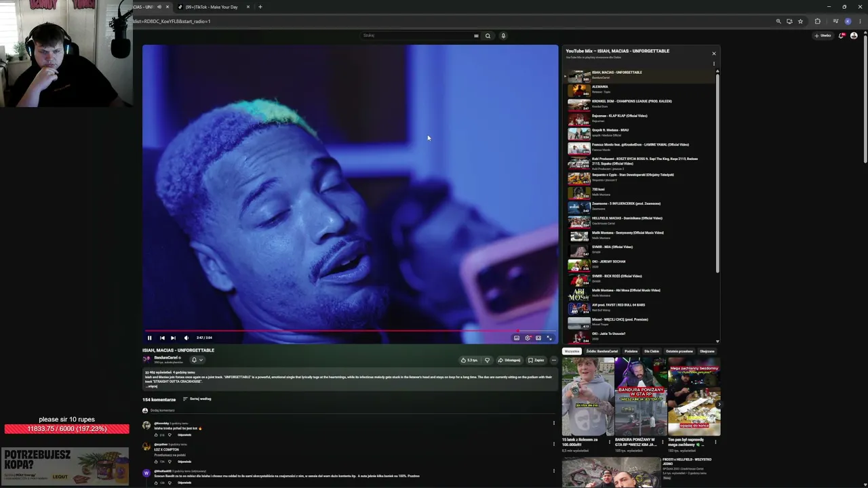Go to the previous video in player
Image resolution: width=868 pixels, height=488 pixels.
pyautogui.click(x=162, y=338)
